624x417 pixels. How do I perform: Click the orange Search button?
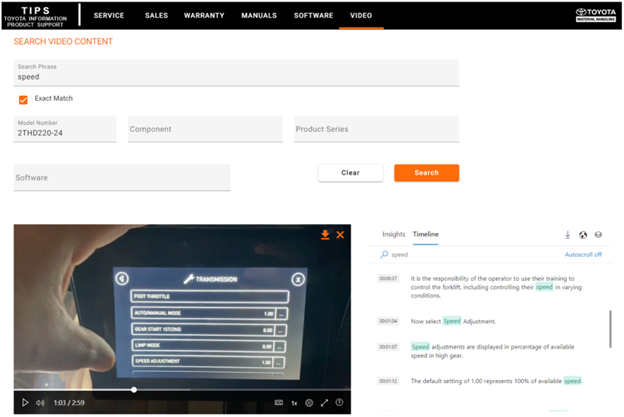[426, 173]
